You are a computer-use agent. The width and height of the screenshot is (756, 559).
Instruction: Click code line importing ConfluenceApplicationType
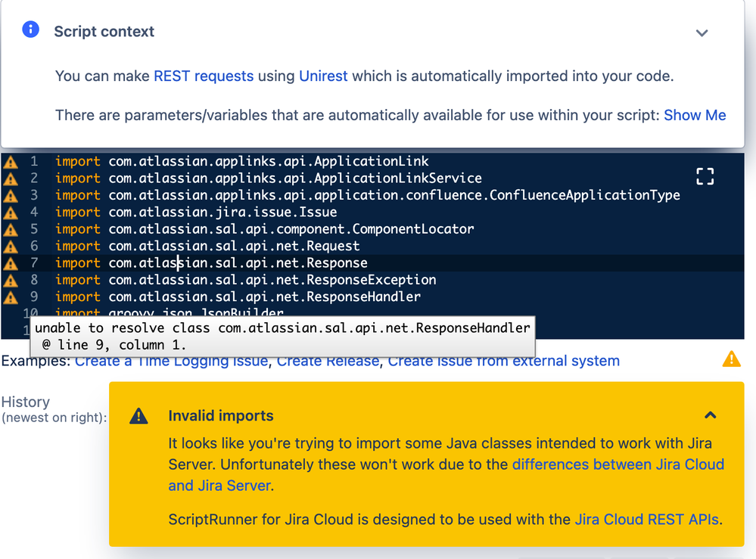click(367, 194)
